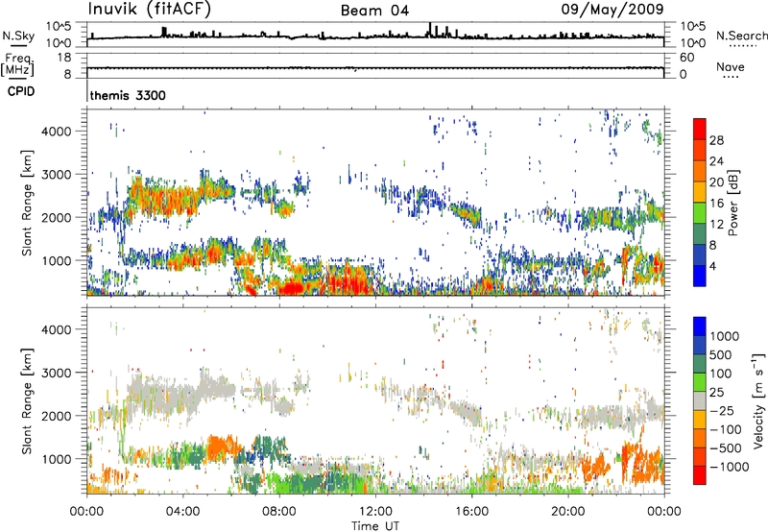
Task: Click the '-1000' velocity colorbar tick label
Action: [x=730, y=467]
